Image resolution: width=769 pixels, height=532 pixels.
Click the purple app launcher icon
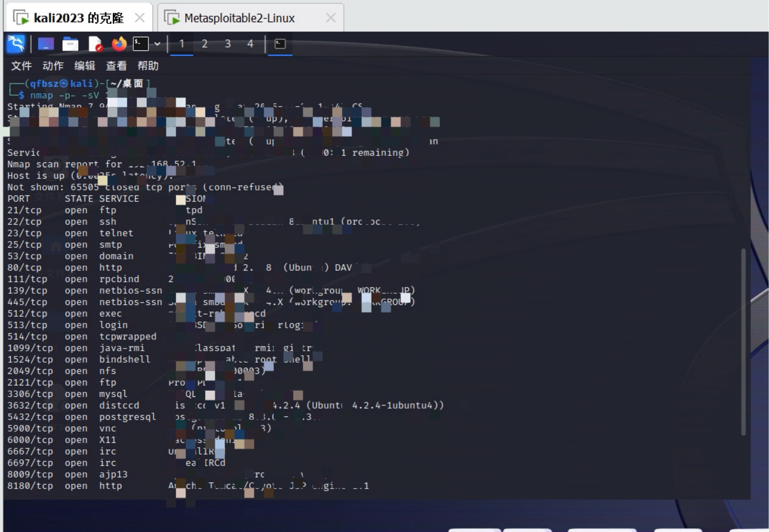pos(46,44)
